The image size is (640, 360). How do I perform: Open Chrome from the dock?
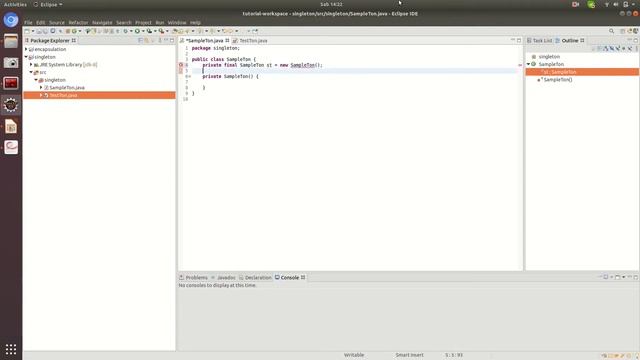(x=11, y=20)
